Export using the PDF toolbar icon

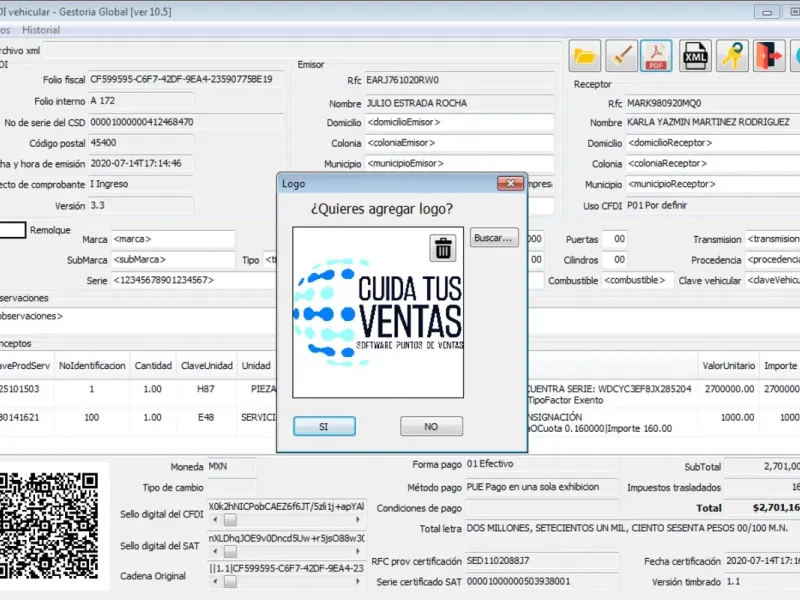(x=656, y=56)
